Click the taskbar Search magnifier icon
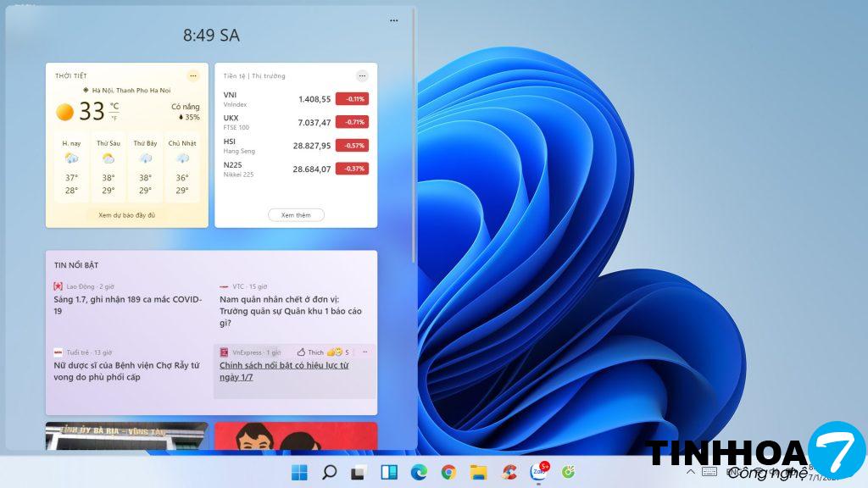This screenshot has width=868, height=488. click(x=330, y=472)
